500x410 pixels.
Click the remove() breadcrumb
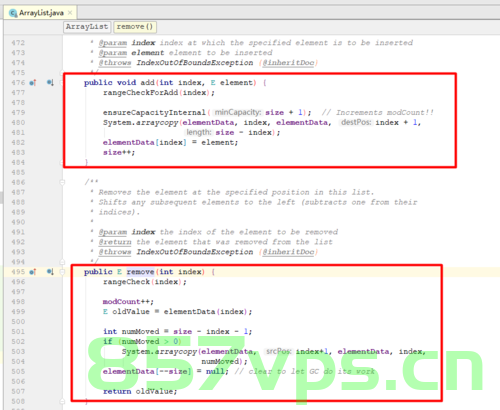(x=135, y=27)
